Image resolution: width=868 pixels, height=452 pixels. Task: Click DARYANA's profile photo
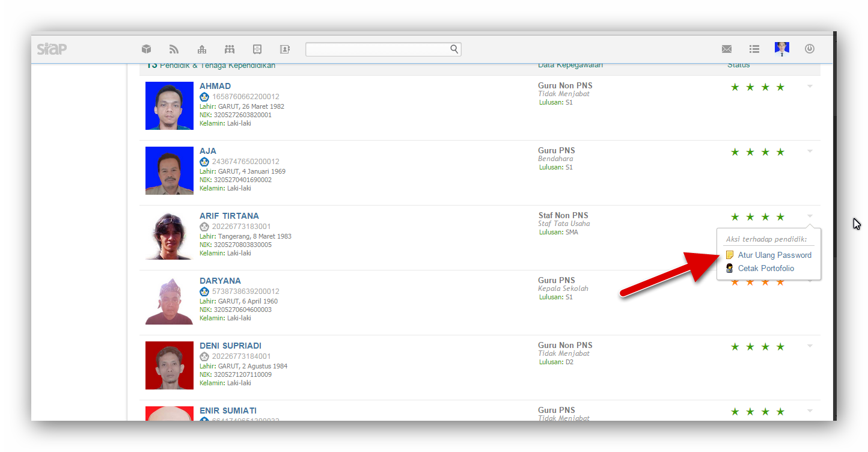point(170,301)
